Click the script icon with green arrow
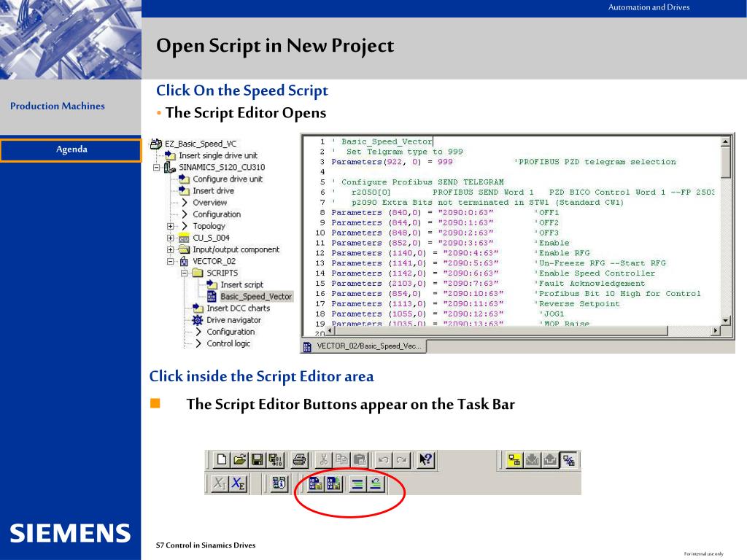747x560 pixels. (x=333, y=484)
